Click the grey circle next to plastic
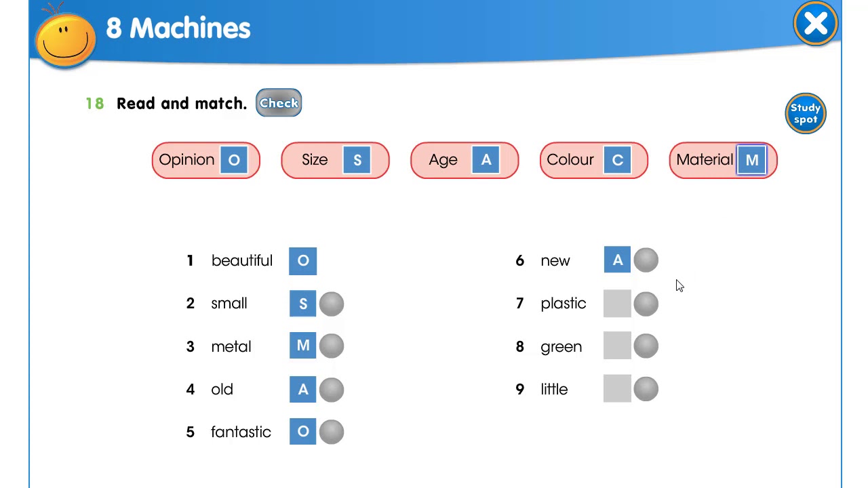 click(x=646, y=304)
